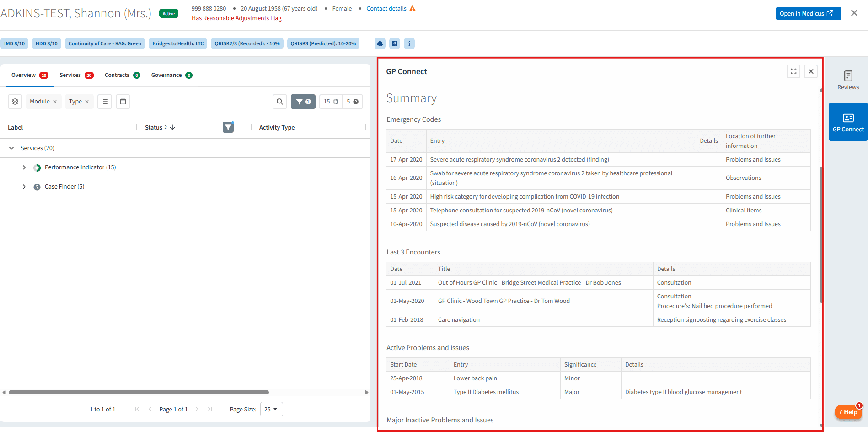Click the horizontal scrollbar of the grid
The width and height of the screenshot is (868, 432).
point(139,392)
